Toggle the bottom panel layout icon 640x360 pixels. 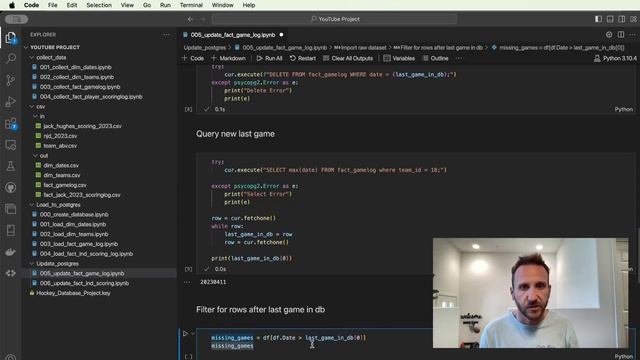pyautogui.click(x=610, y=19)
